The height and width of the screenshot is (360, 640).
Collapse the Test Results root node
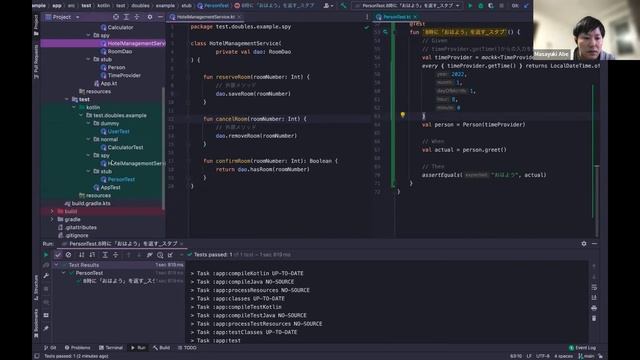coord(56,265)
